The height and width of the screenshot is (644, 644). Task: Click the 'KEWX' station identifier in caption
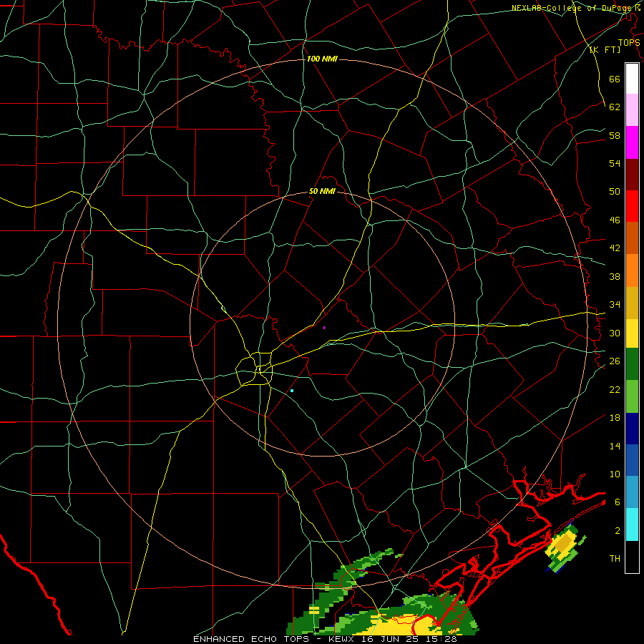(x=342, y=639)
